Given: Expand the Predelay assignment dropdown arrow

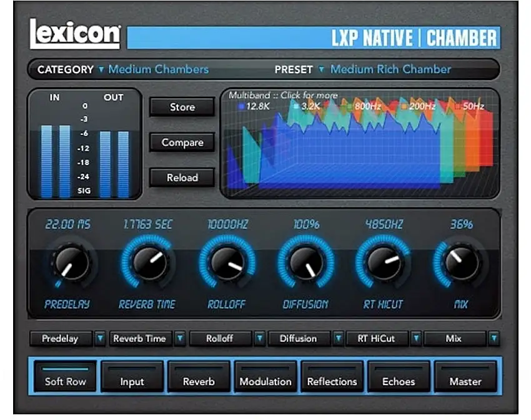Looking at the screenshot, I should point(100,338).
